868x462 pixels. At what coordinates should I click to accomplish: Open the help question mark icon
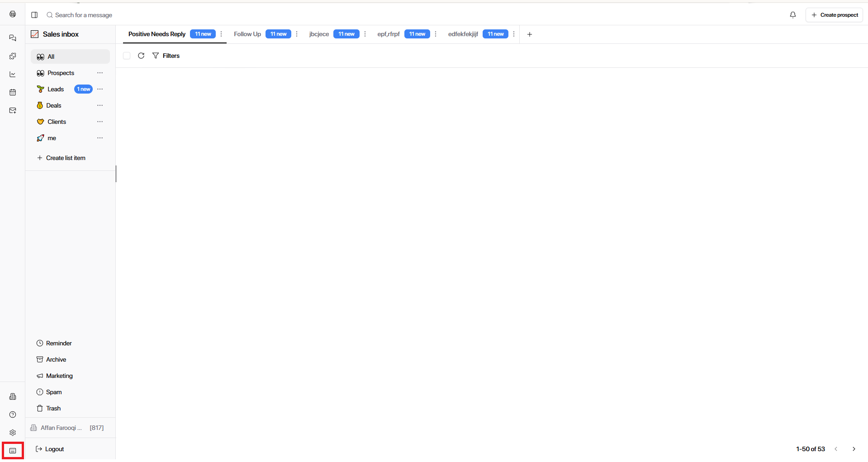pos(13,415)
